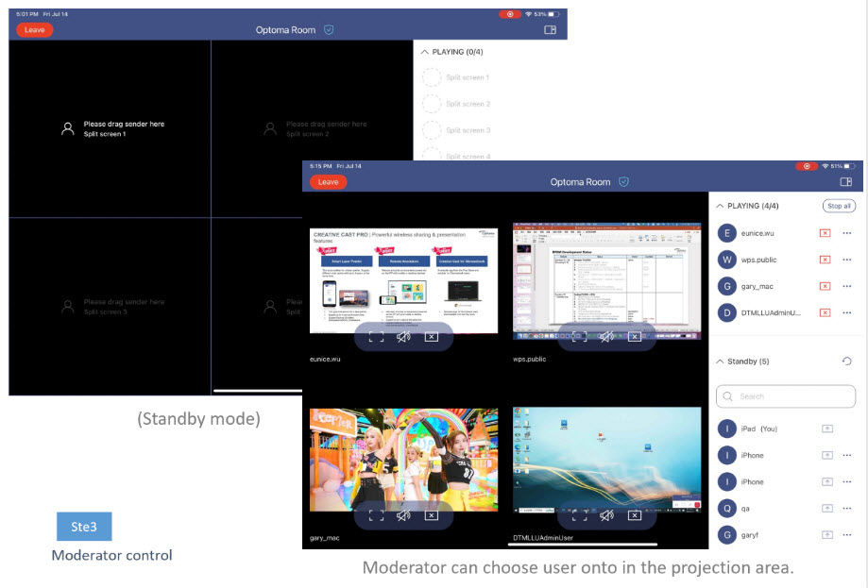Click the battery icon in front status bar
Viewport: 868px width, 588px height.
[849, 166]
